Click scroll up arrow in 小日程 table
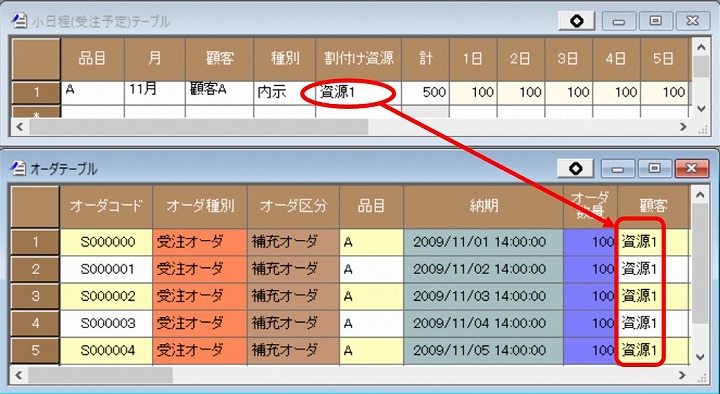Screen dimensions: 720x394 click(701, 47)
